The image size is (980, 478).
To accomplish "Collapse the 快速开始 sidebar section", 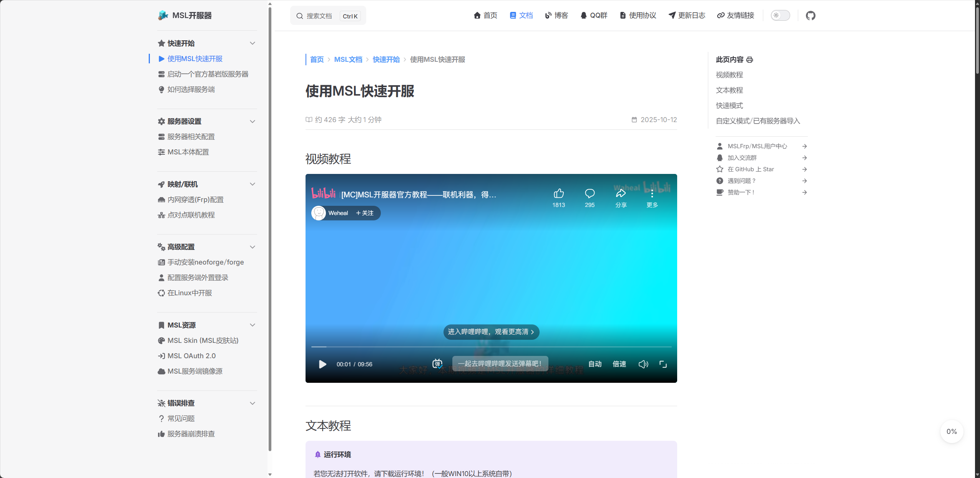I will [x=252, y=43].
